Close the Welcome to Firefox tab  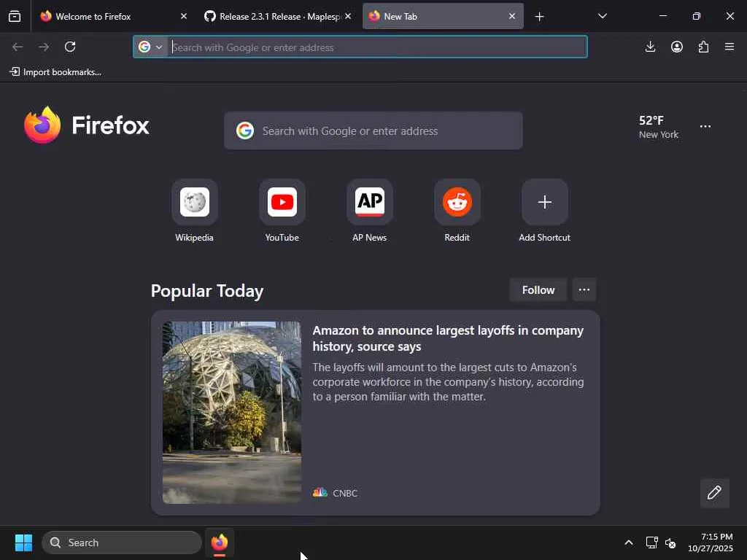coord(184,16)
